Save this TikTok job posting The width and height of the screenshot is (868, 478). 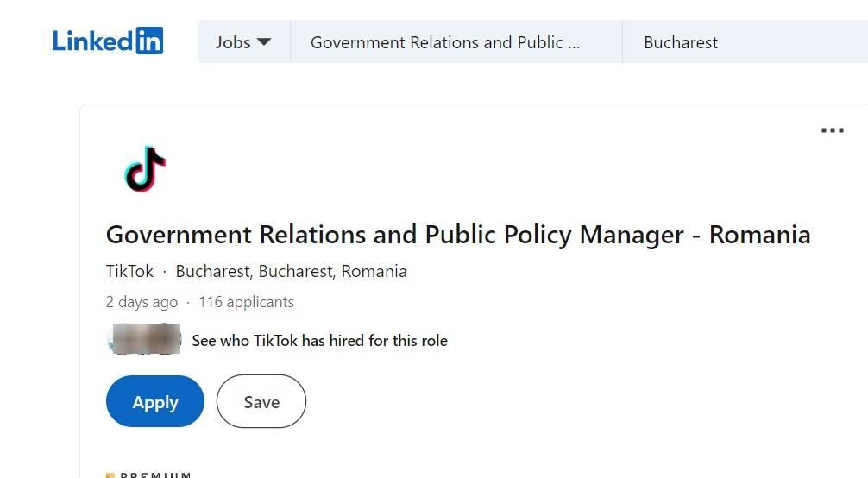tap(261, 402)
